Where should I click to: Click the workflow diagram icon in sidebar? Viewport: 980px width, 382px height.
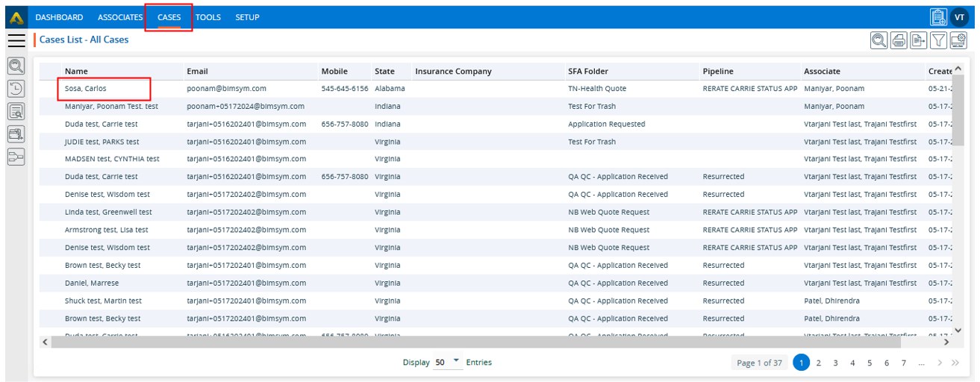pyautogui.click(x=16, y=157)
